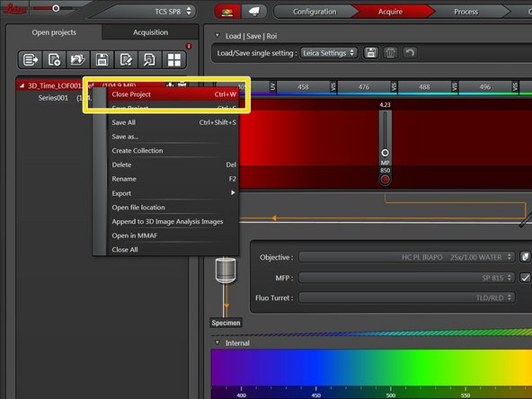
Task: Choose Delete in context menu
Action: click(173, 164)
